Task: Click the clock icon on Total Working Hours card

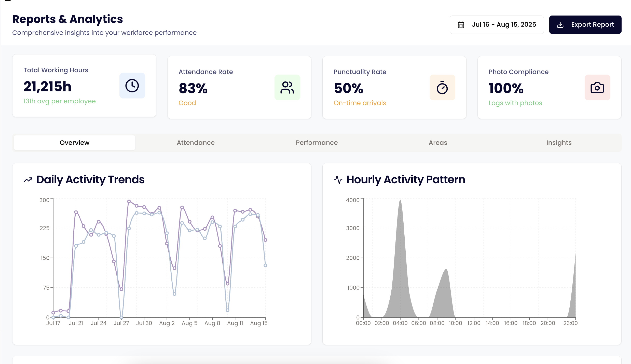Action: tap(132, 86)
